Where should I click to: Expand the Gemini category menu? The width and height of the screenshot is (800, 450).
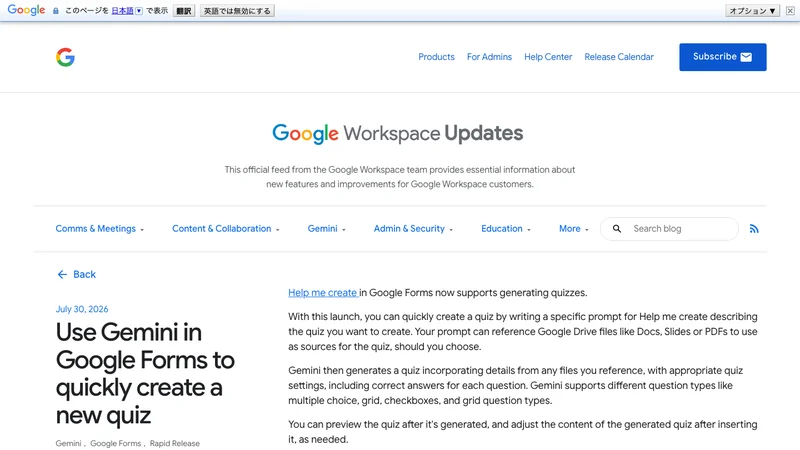[x=327, y=229]
